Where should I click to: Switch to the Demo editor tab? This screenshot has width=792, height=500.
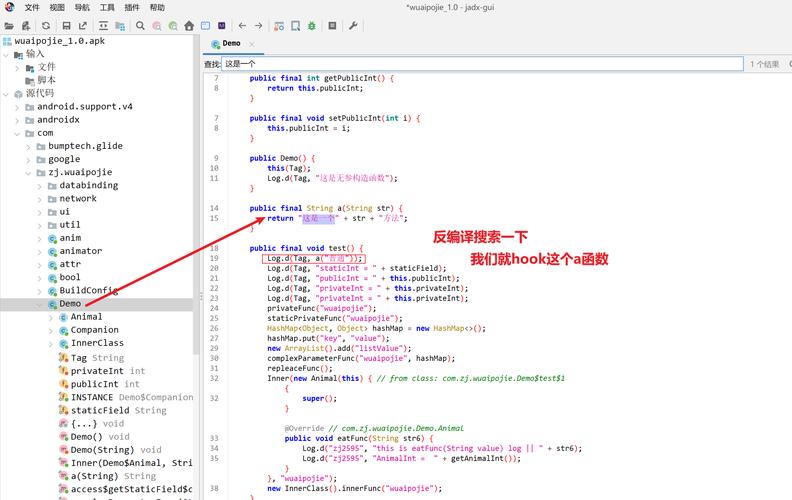[231, 43]
